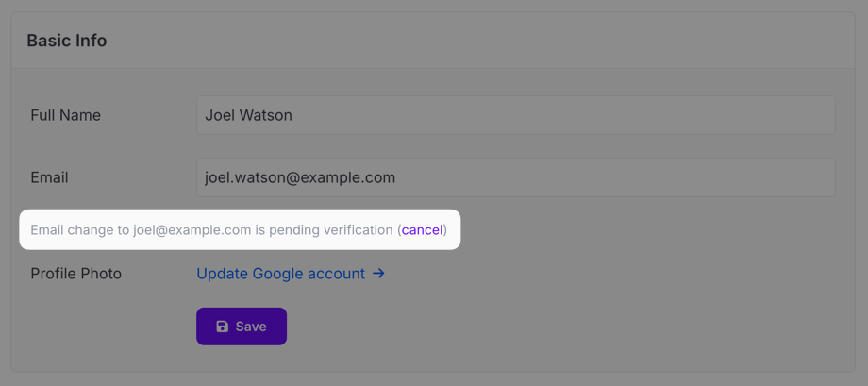This screenshot has height=386, width=868.
Task: Click the floppy disk icon on Save button
Action: (223, 327)
